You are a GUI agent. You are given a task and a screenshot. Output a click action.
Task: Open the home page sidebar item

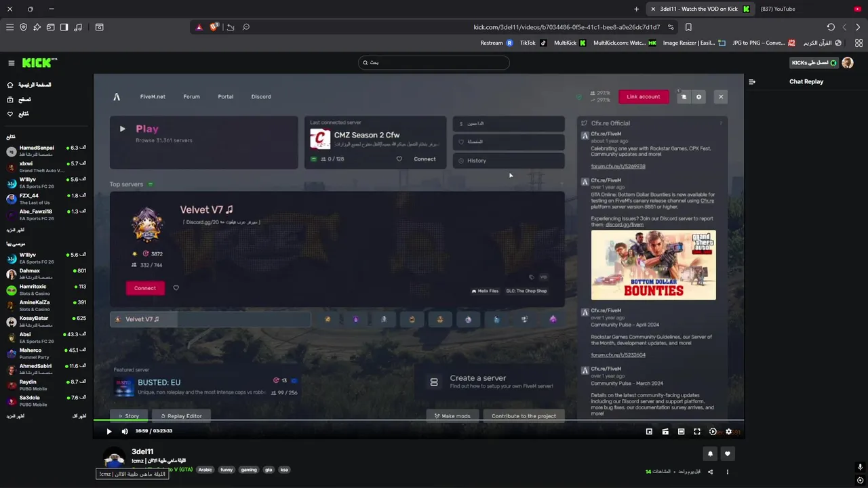coord(29,85)
